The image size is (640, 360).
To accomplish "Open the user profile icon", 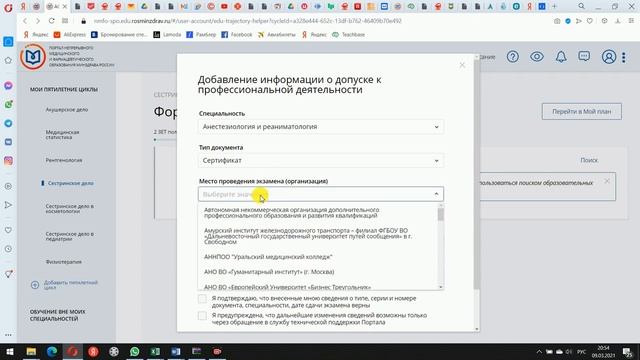I will (609, 57).
